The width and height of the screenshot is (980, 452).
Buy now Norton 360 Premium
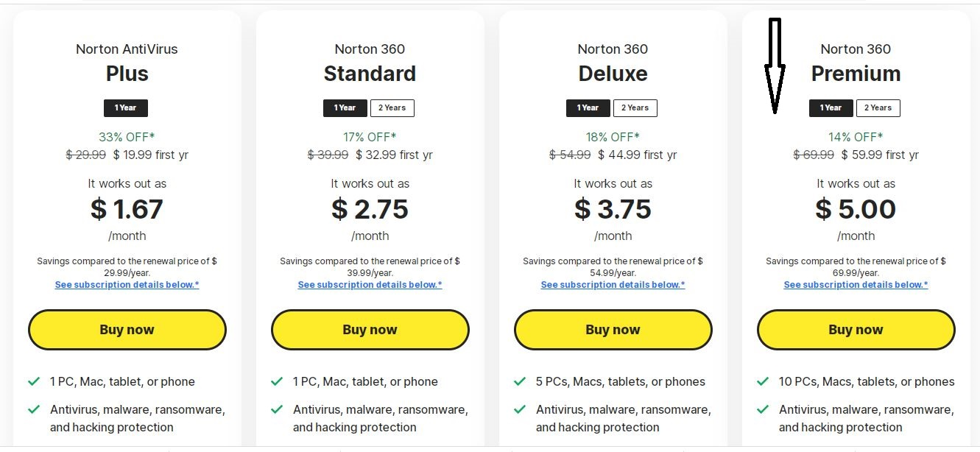[856, 330]
